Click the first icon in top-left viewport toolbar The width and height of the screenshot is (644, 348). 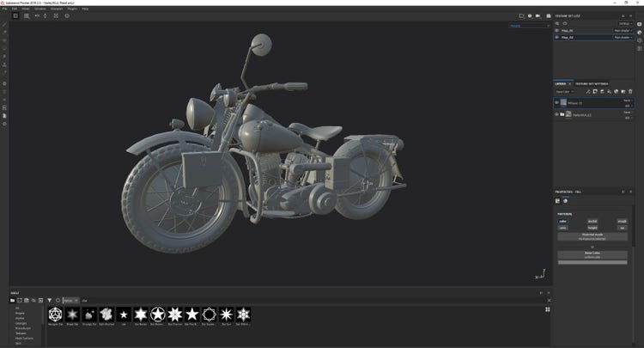(x=15, y=16)
